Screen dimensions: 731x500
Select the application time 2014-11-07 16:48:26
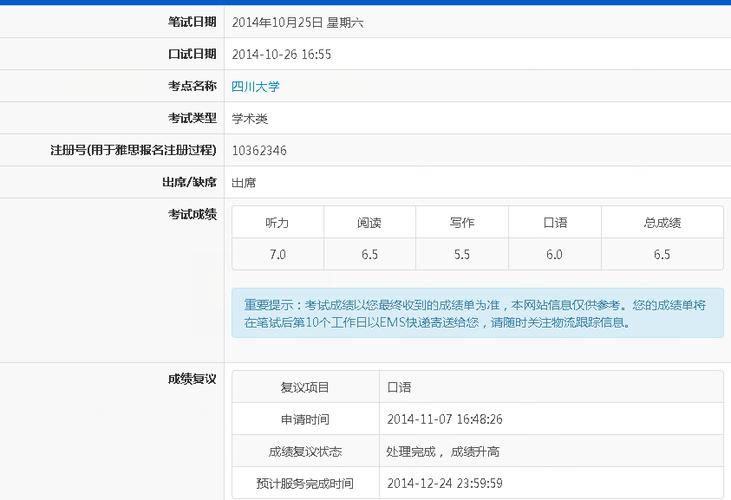pos(445,419)
